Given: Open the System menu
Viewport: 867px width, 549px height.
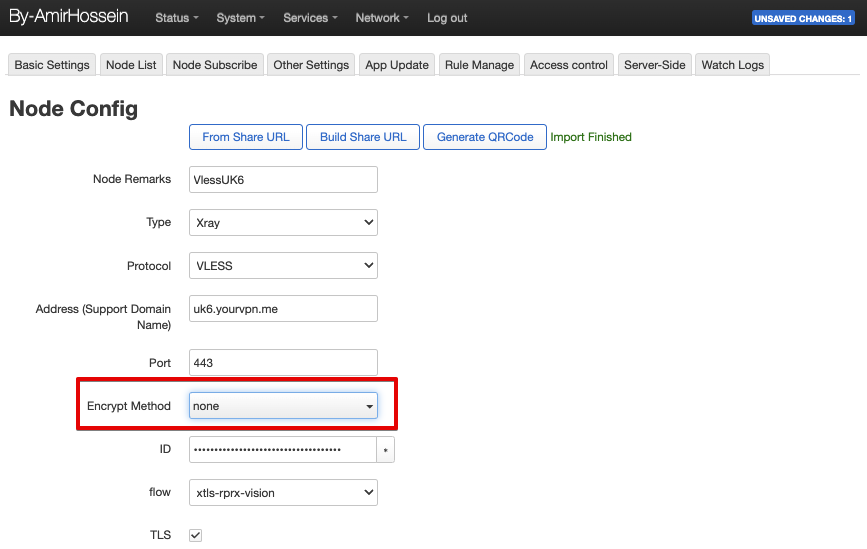Looking at the screenshot, I should click(x=240, y=18).
